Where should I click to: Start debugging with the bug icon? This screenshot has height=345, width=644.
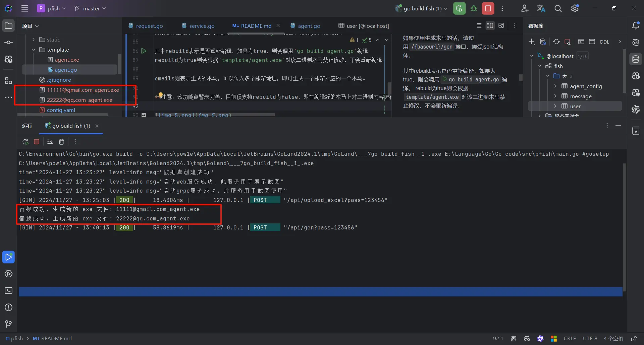pyautogui.click(x=474, y=8)
